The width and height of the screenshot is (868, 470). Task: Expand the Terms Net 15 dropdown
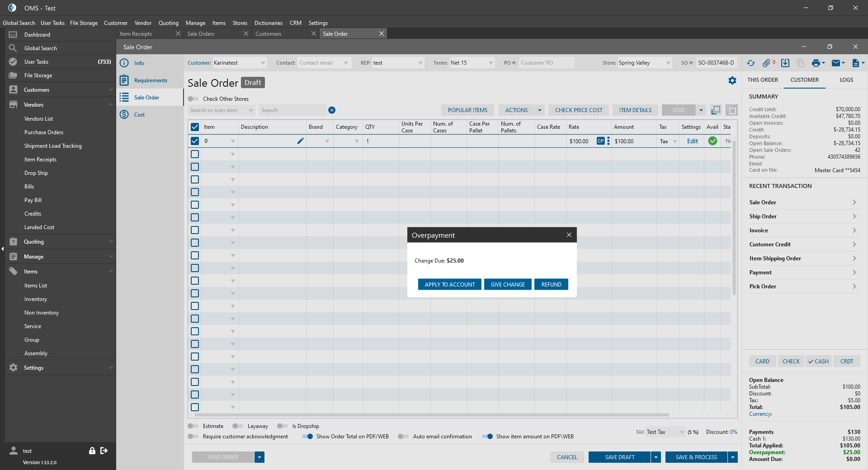[491, 63]
